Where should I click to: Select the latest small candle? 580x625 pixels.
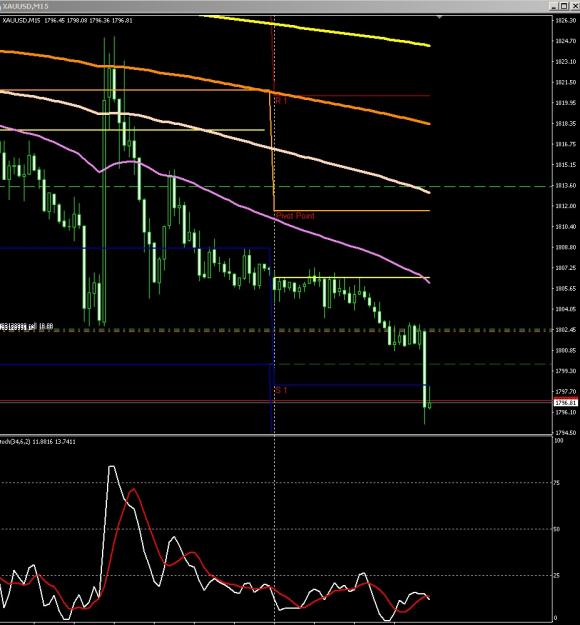(429, 403)
